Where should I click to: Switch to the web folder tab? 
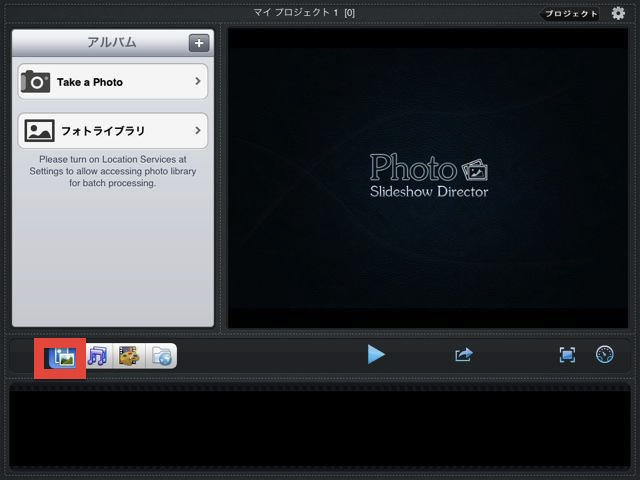point(162,356)
